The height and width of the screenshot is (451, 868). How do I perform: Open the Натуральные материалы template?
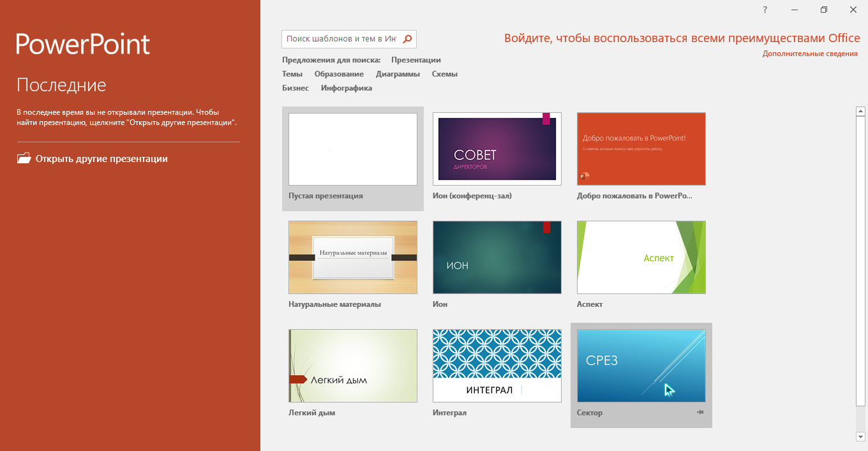coord(352,258)
